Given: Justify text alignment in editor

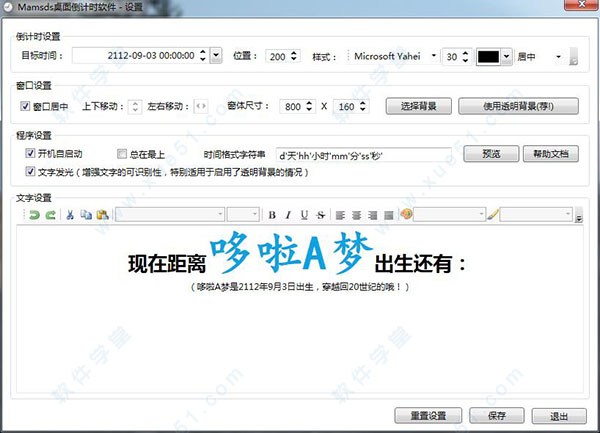Looking at the screenshot, I should (x=388, y=215).
